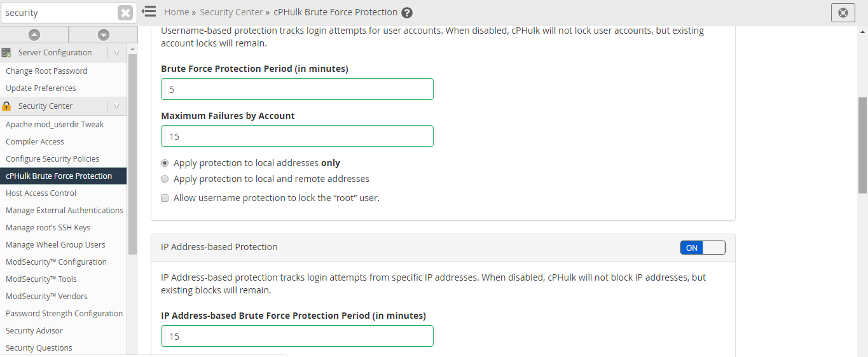Enable Allow username protection to lock root user
The width and height of the screenshot is (868, 357).
pyautogui.click(x=165, y=198)
